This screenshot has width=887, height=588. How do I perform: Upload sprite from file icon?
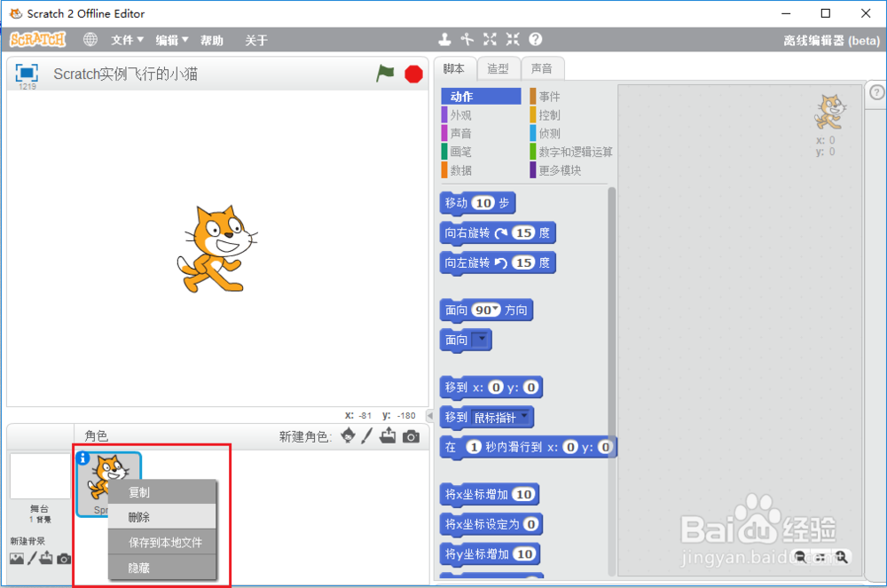389,436
